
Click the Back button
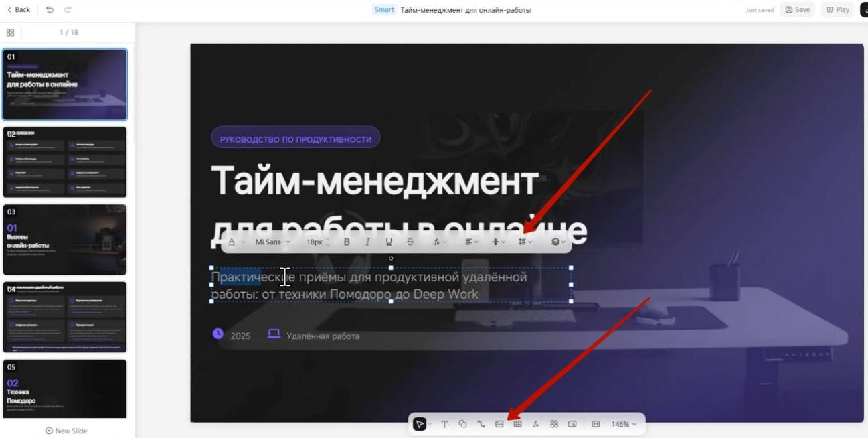tap(18, 9)
